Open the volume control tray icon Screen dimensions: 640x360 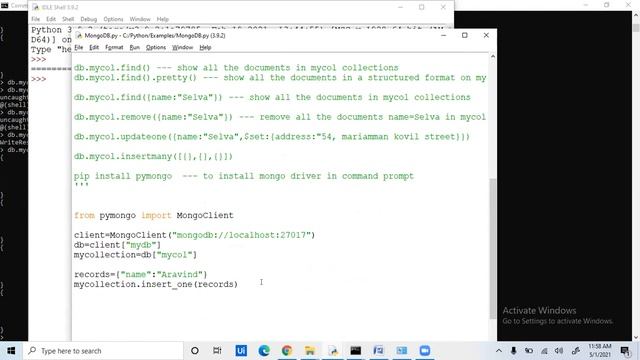click(559, 351)
